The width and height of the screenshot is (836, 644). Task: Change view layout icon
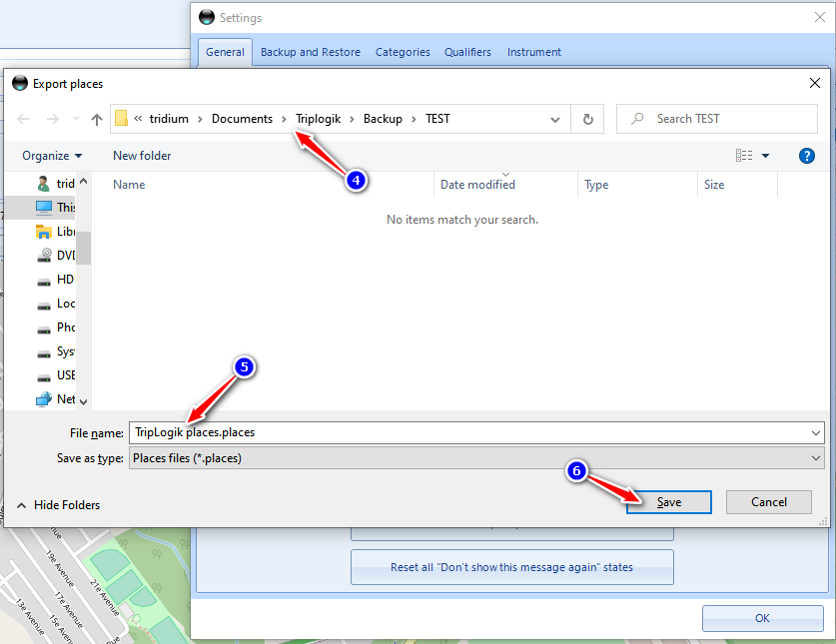[744, 155]
